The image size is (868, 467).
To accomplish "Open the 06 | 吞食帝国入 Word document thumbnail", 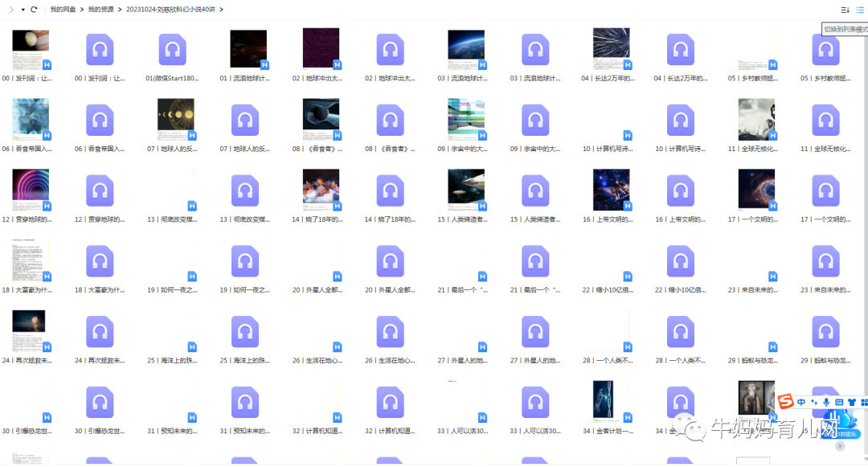I will tap(31, 120).
